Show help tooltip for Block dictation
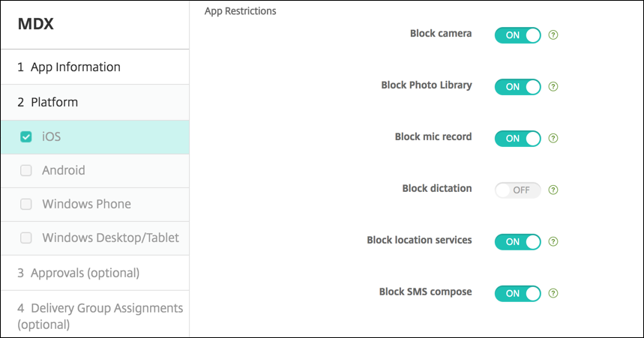The image size is (644, 338). coord(554,190)
